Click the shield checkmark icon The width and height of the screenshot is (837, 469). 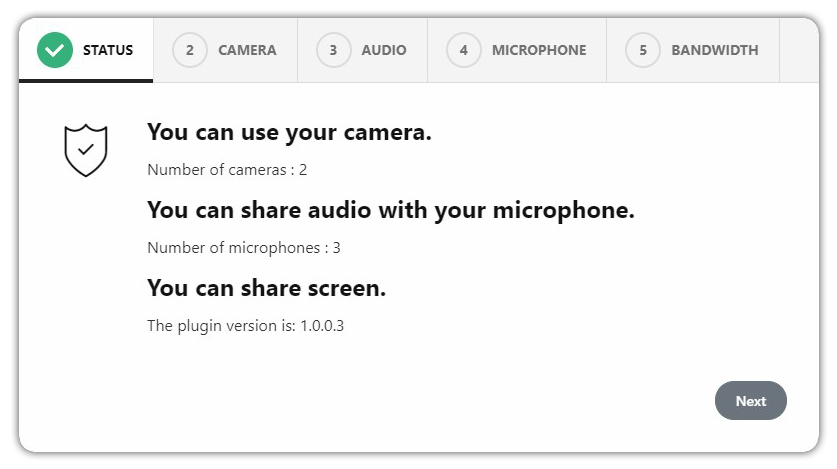pos(86,150)
